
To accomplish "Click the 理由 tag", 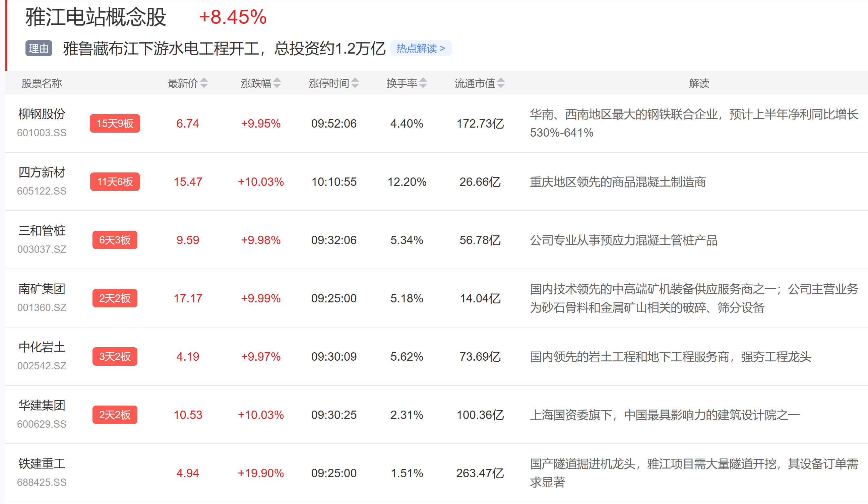I will [x=39, y=48].
